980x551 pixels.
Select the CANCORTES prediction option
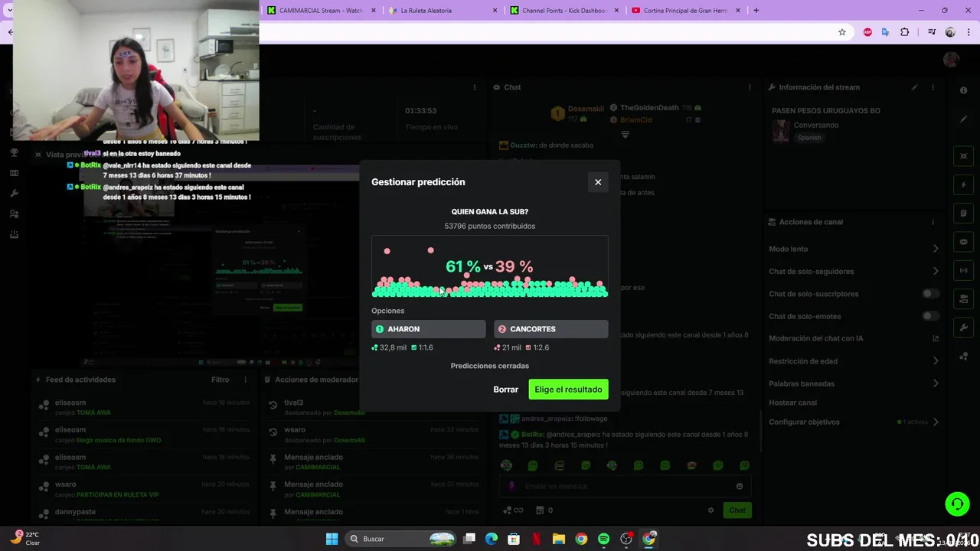pyautogui.click(x=551, y=329)
